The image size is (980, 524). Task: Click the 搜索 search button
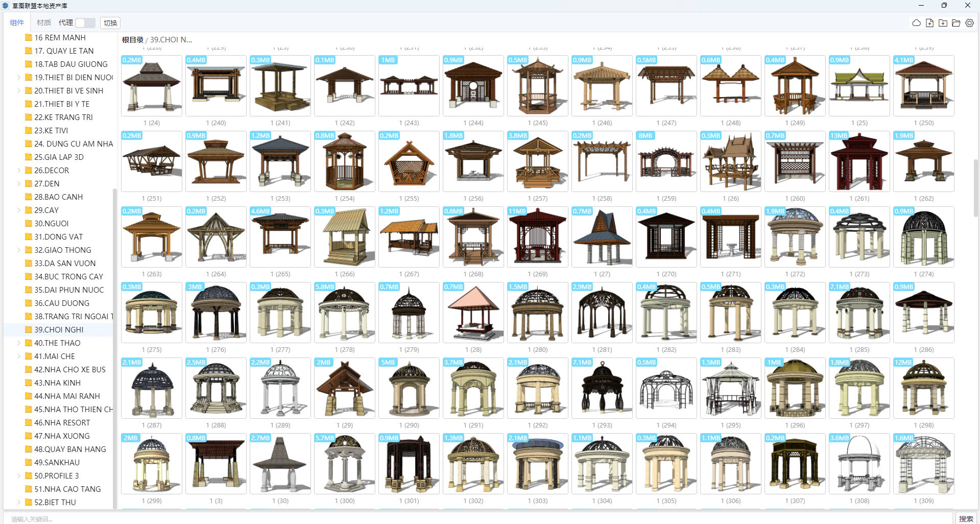pos(965,518)
